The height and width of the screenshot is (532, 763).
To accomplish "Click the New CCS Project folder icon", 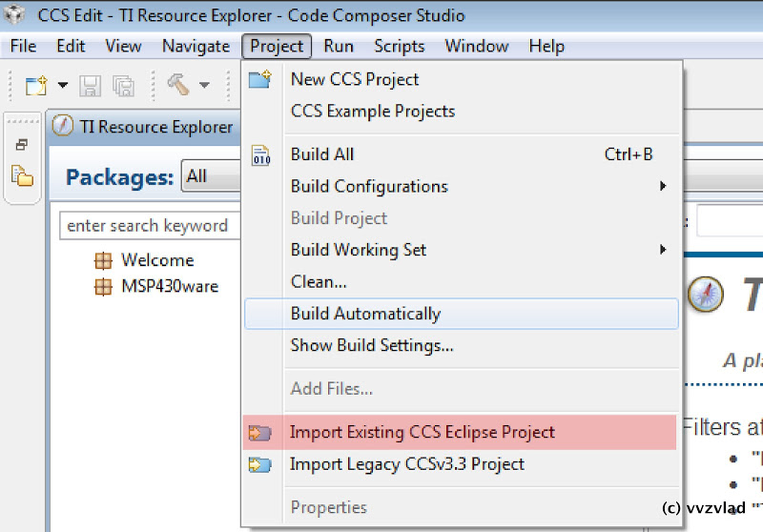I will click(x=259, y=79).
